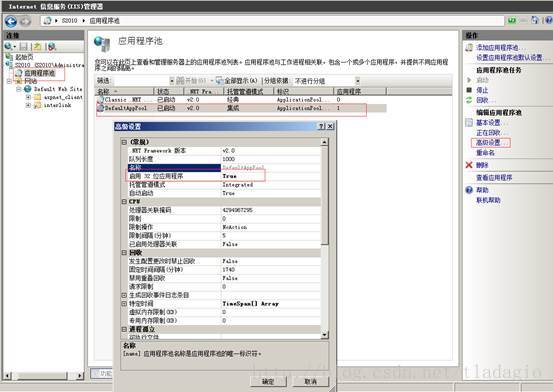553x392 pixels.
Task: Click the Connections pane left scroll arrow
Action: pos(7,376)
